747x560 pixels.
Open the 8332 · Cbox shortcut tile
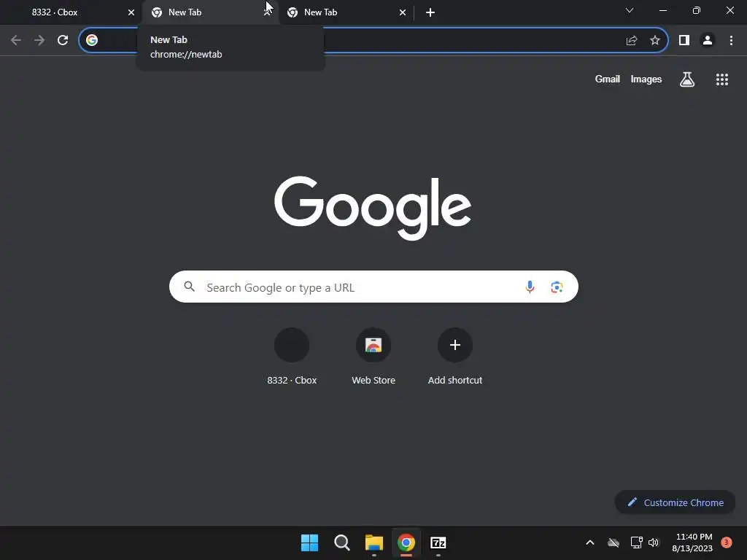point(292,356)
